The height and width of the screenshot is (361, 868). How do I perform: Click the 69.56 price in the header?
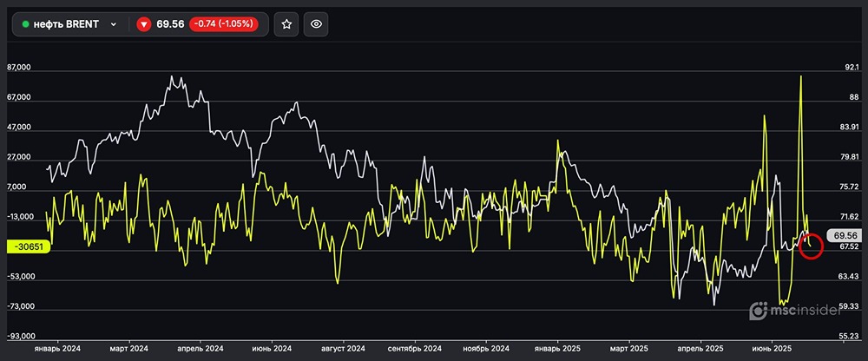170,24
